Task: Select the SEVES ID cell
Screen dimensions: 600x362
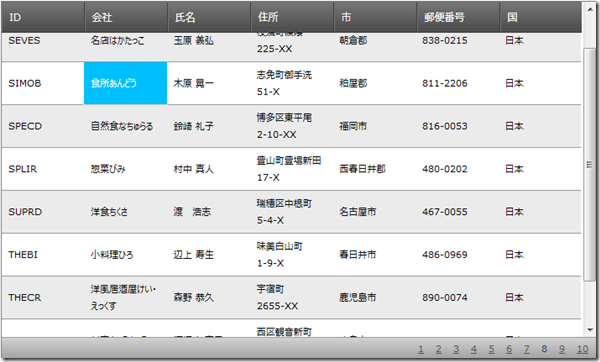Action: 43,47
